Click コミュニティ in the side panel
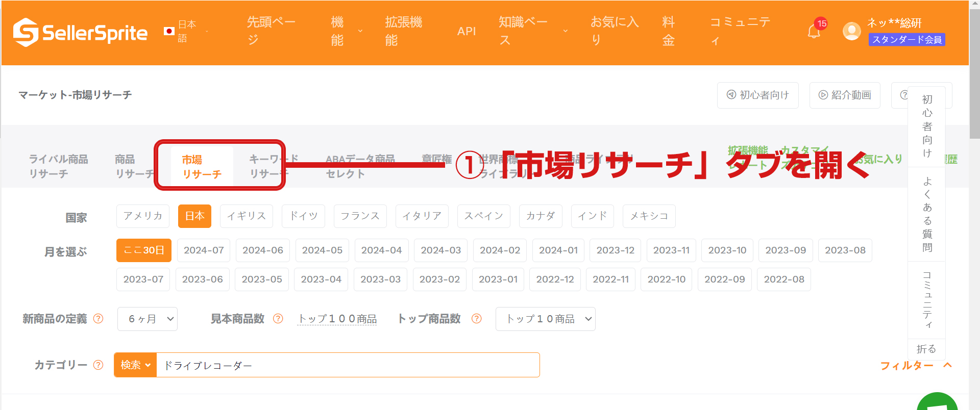Viewport: 980px width, 410px height. (927, 300)
